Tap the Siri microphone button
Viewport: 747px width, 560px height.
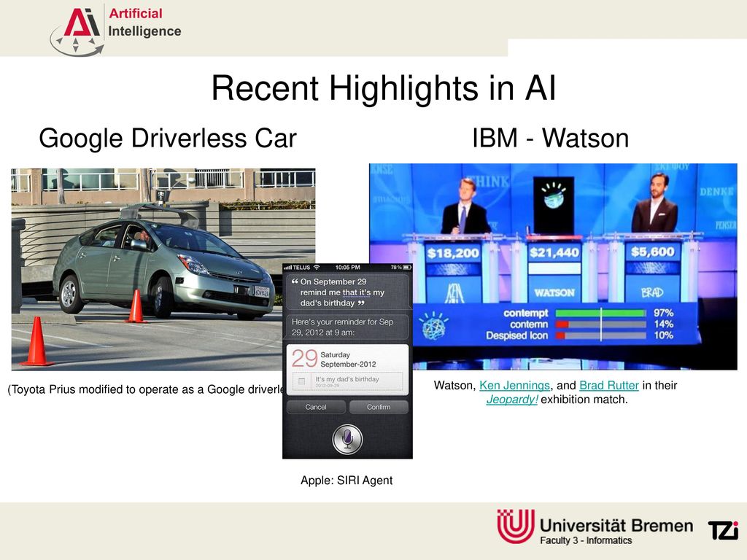coord(347,439)
